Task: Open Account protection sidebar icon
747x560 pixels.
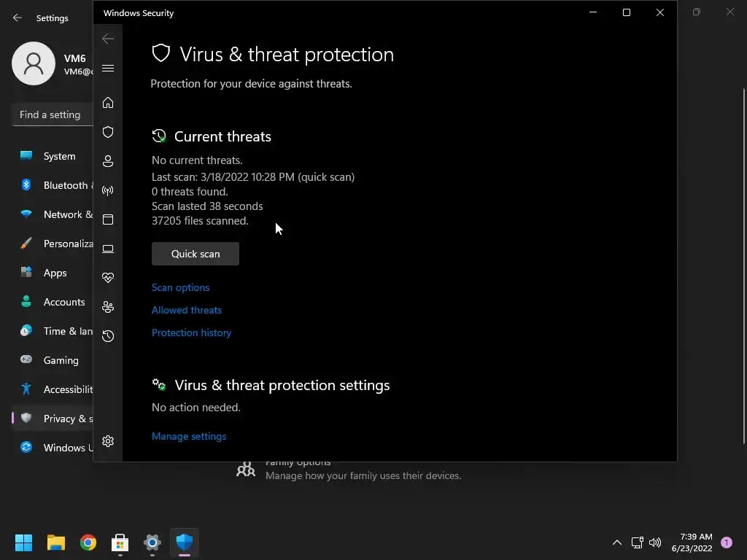Action: [108, 161]
